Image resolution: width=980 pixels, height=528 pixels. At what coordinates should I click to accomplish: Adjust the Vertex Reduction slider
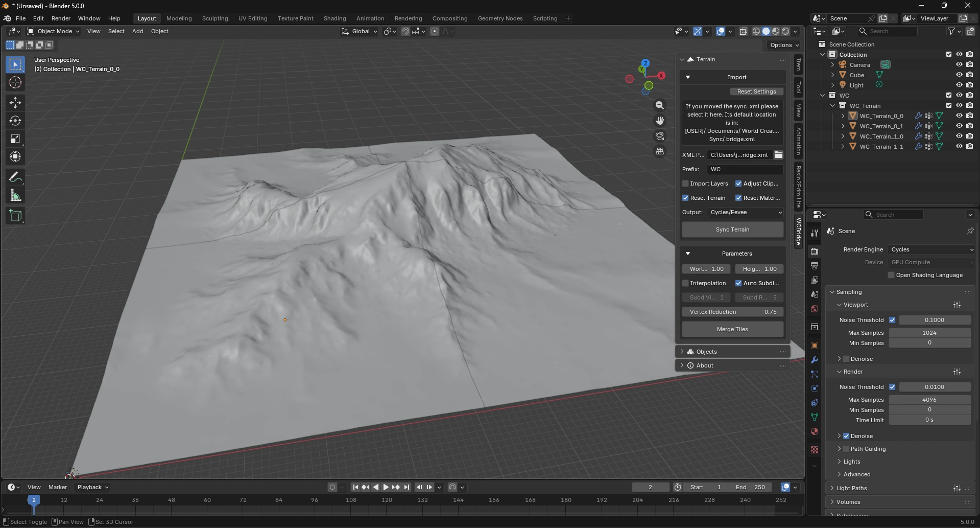(732, 312)
